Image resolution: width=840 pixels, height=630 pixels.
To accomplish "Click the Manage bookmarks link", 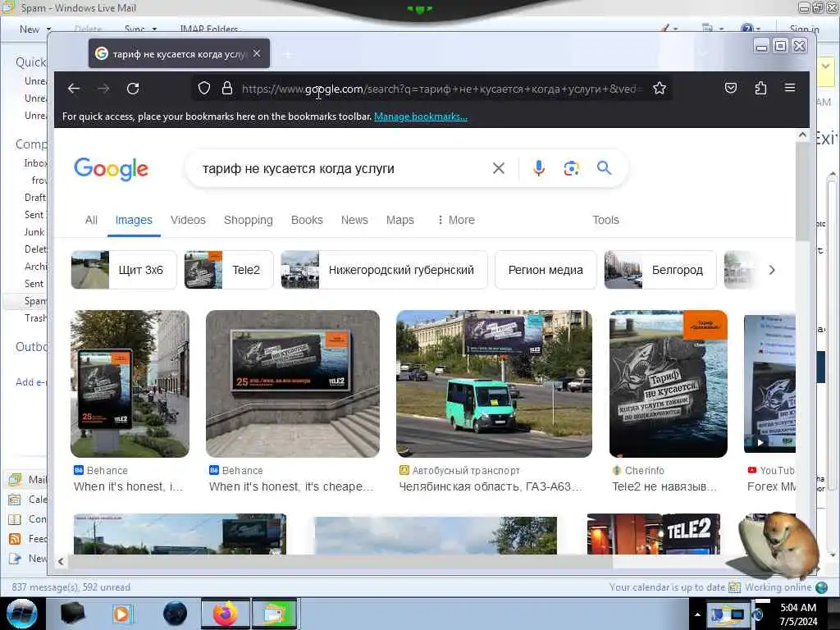I will [x=421, y=116].
